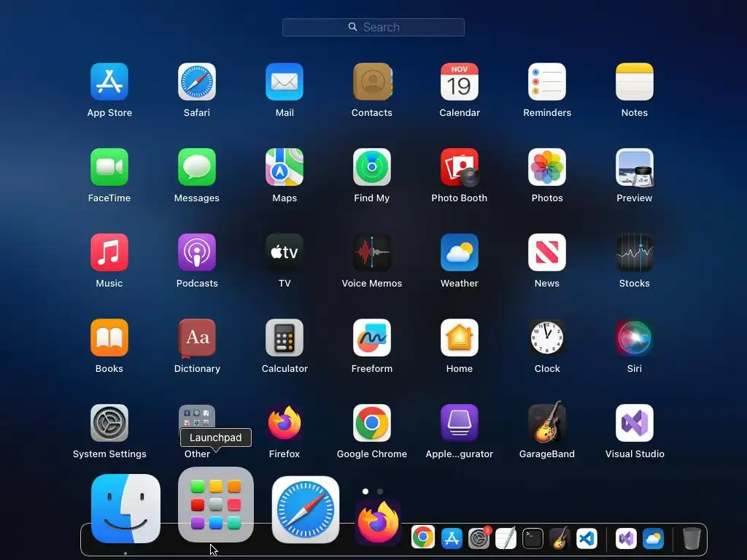Screen dimensions: 747x560
Task: Open Contacts
Action: pos(372,82)
